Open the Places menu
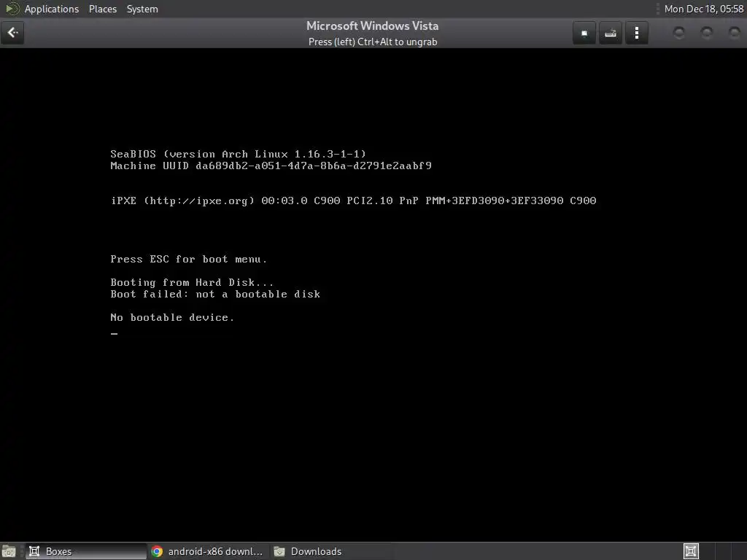This screenshot has width=747, height=560. pos(102,9)
